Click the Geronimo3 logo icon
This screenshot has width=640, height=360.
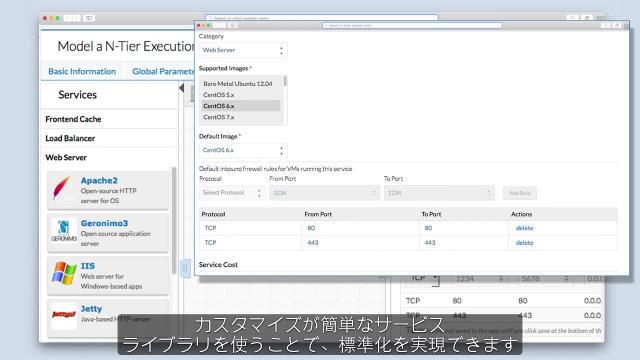(64, 231)
